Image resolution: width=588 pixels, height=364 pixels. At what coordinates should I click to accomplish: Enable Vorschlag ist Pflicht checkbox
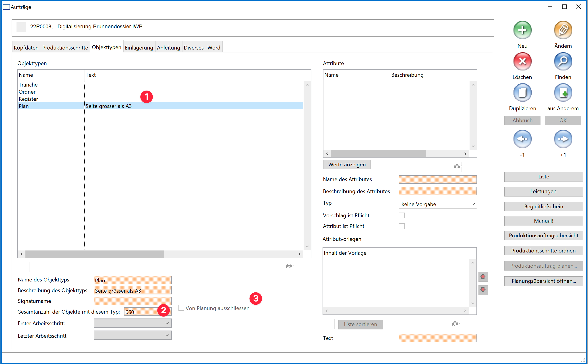[x=401, y=215]
